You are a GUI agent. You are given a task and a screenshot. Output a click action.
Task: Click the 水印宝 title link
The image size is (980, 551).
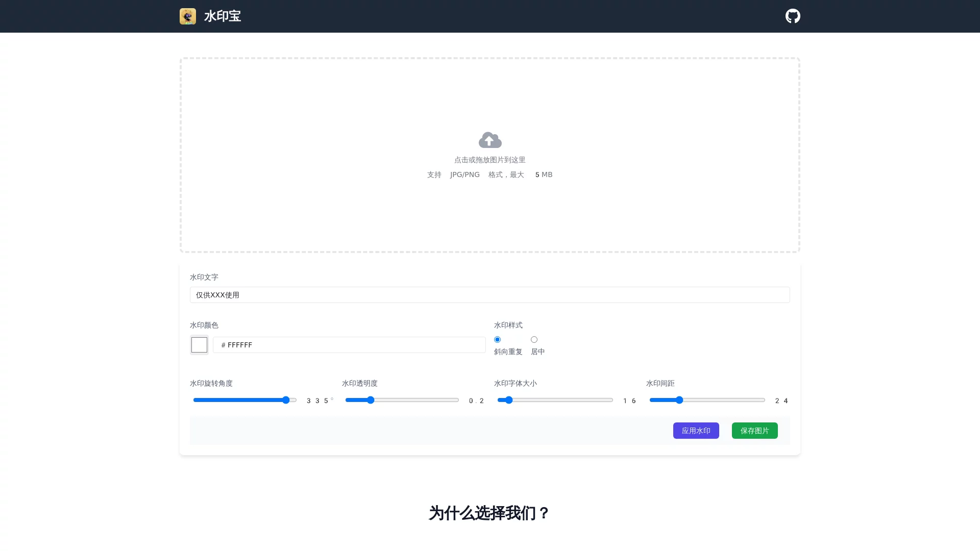(x=222, y=16)
